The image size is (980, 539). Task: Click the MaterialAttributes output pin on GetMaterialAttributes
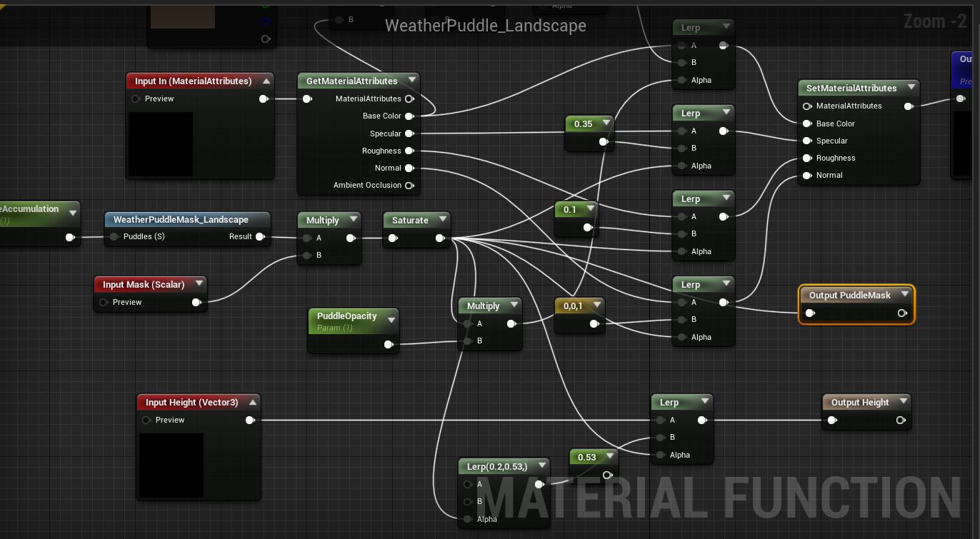click(x=409, y=99)
